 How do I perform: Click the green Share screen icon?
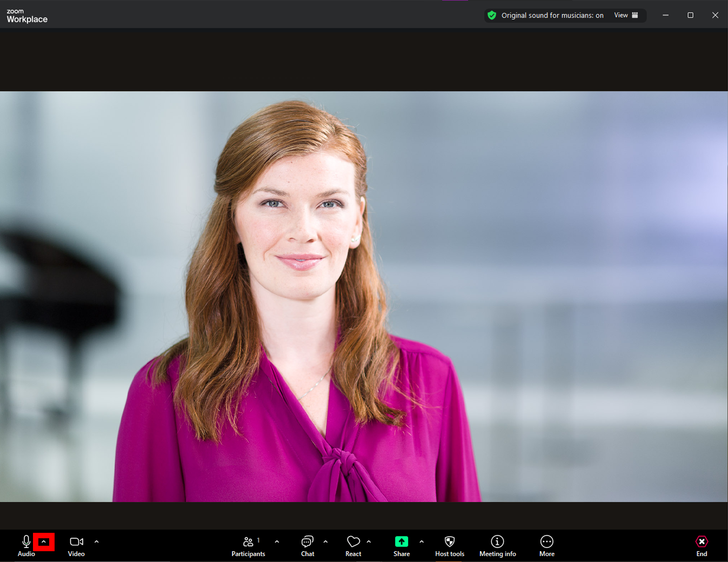(401, 541)
